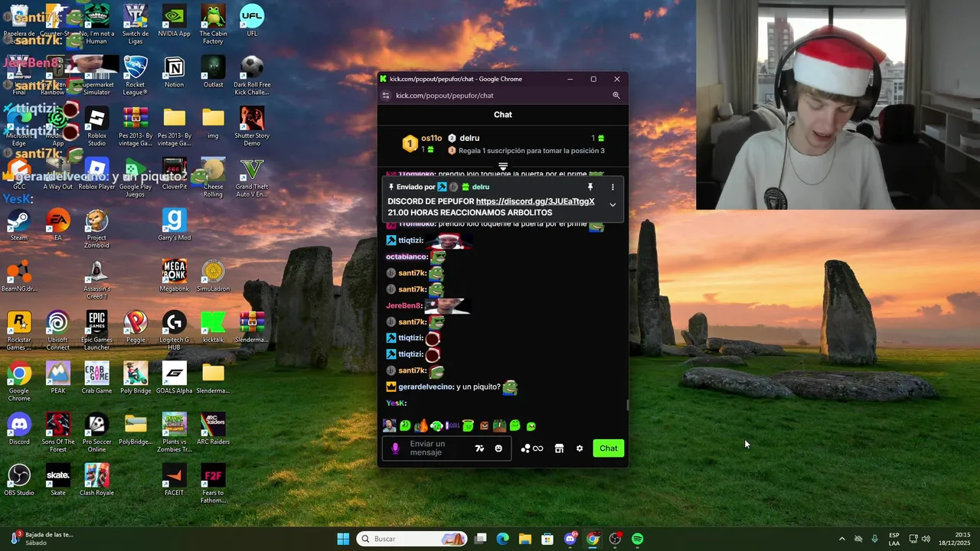This screenshot has width=980, height=551.
Task: Open Rocket League desktop icon
Action: 136,75
